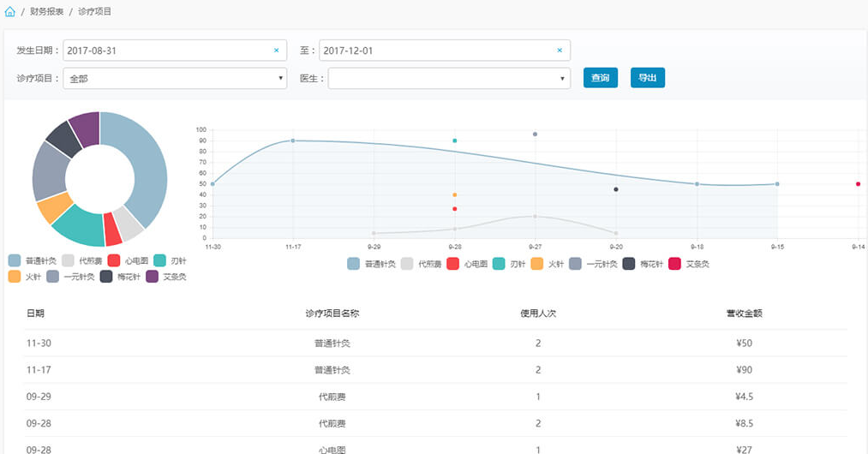Click the 查询 button
Screen dimensions: 868x454
click(600, 78)
